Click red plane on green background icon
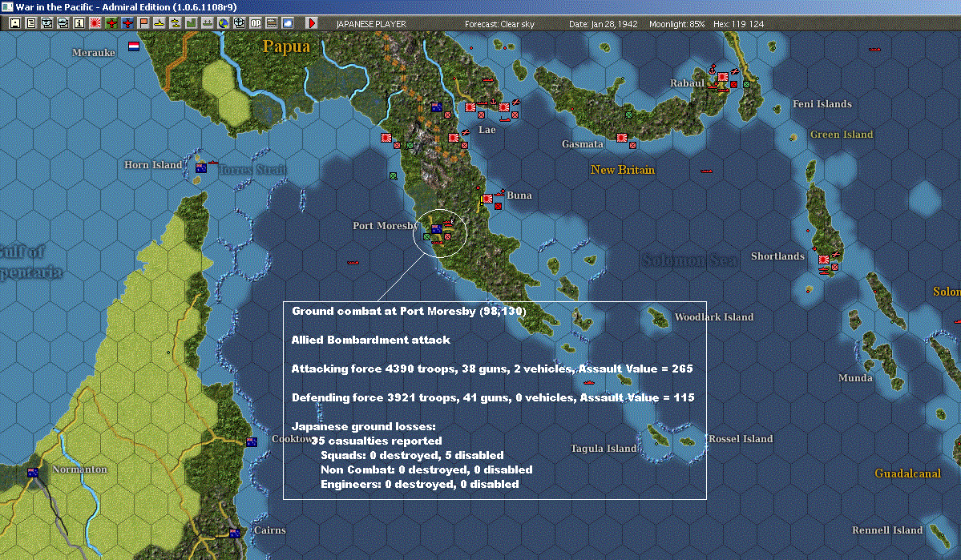Image resolution: width=961 pixels, height=560 pixels. pyautogui.click(x=111, y=23)
